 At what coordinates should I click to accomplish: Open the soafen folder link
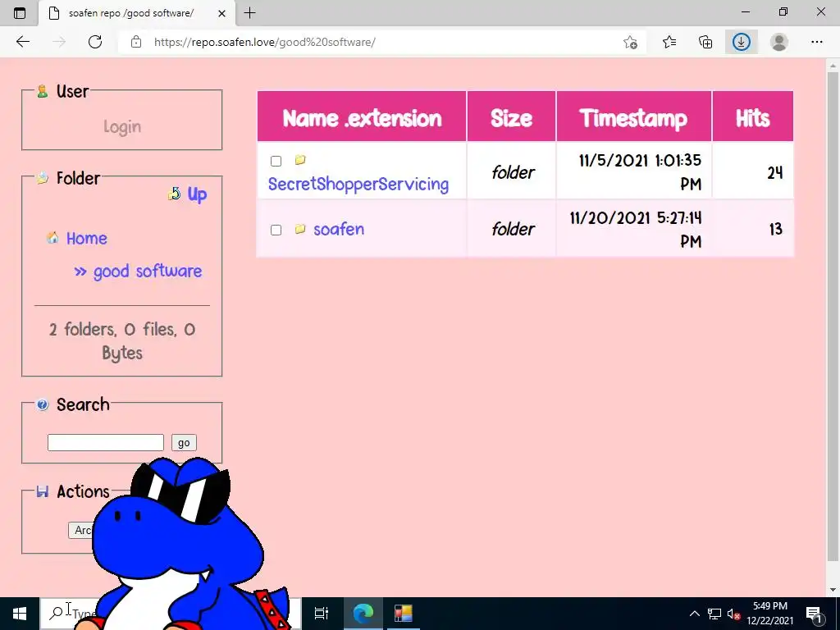(339, 230)
